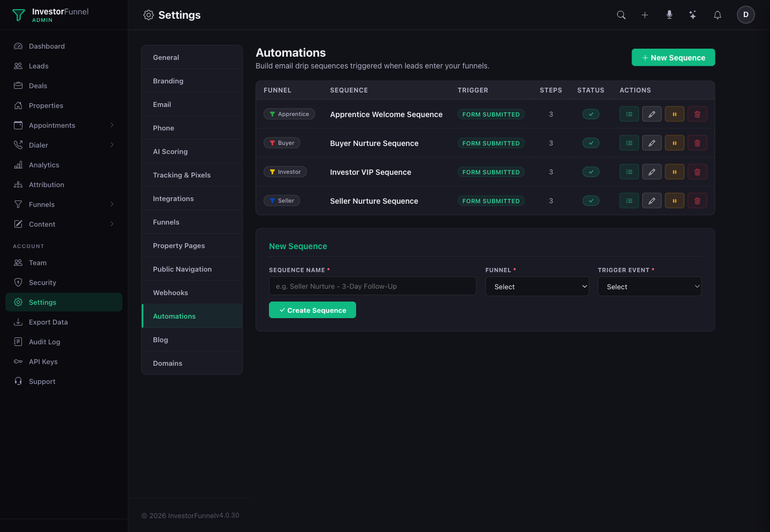Screen dimensions: 770x532
Task: Click the New Sequence button
Action: (x=673, y=57)
